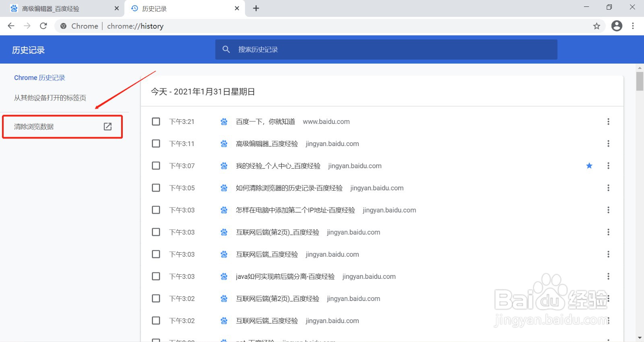Select Chrome 历史记录 in the sidebar
Screen dimensions: 644x342
click(x=39, y=78)
